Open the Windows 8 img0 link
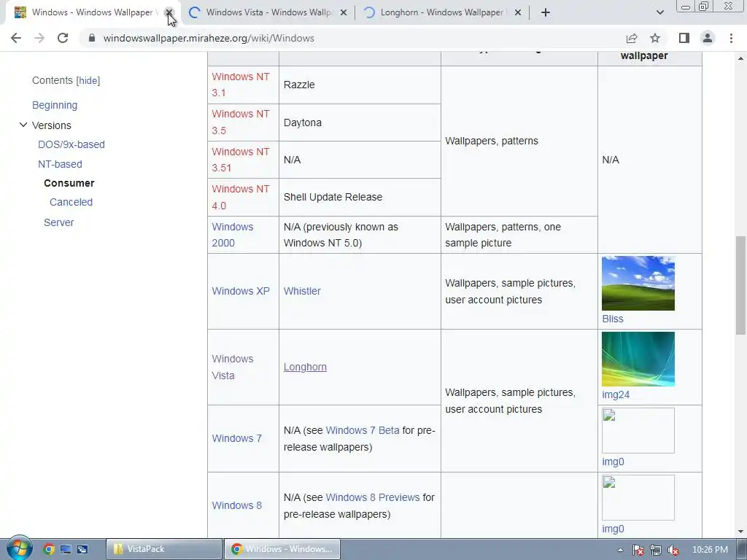This screenshot has height=560, width=747. tap(613, 529)
